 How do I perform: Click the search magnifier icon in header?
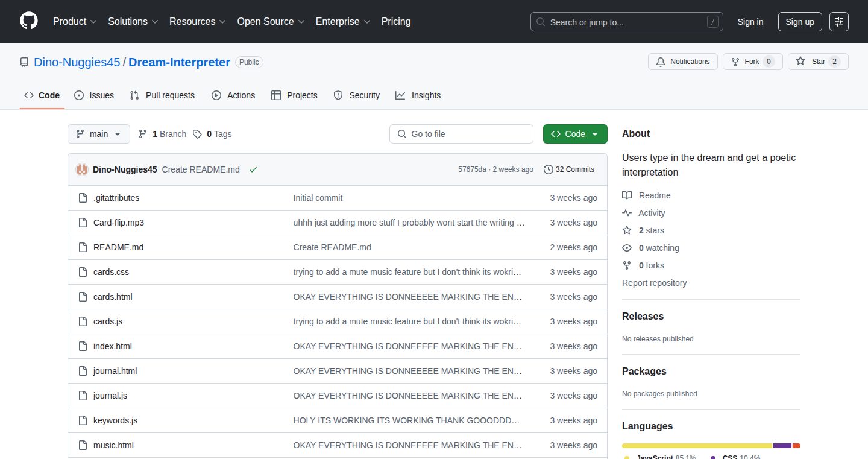(x=541, y=22)
